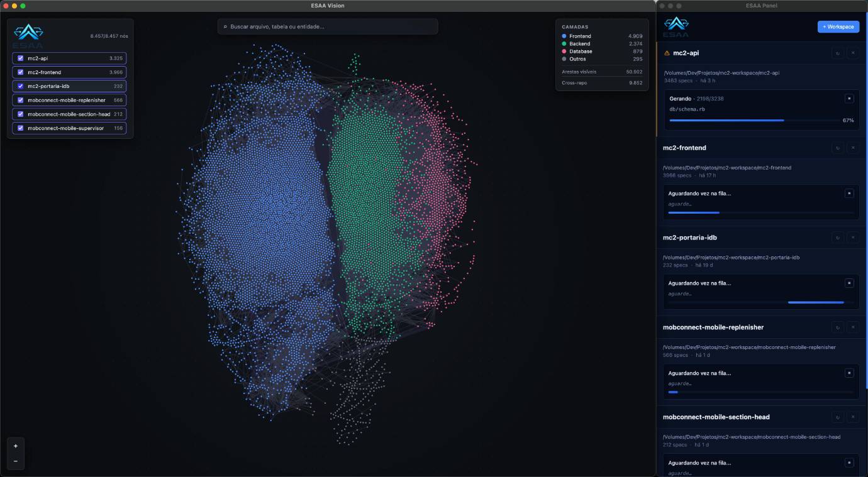
Task: Refresh the mobconnect-mobile-replenisher repo
Action: point(837,327)
